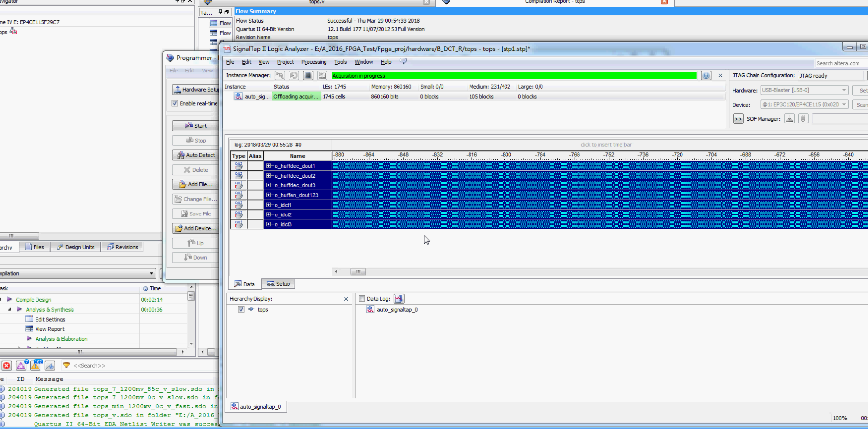This screenshot has width=868, height=429.
Task: Click Autorun Analysis icon in Instance Manager
Action: point(294,75)
